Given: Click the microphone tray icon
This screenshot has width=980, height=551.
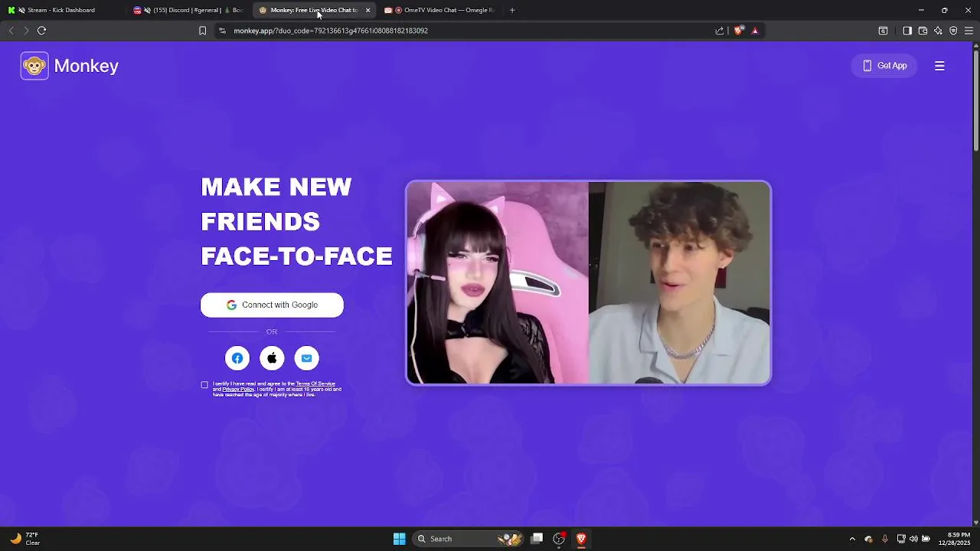Looking at the screenshot, I should (x=885, y=539).
